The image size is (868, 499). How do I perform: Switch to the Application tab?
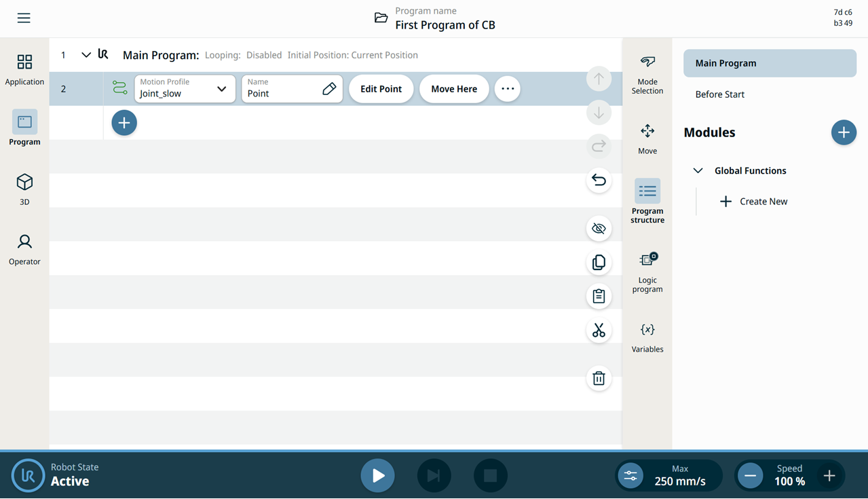24,70
